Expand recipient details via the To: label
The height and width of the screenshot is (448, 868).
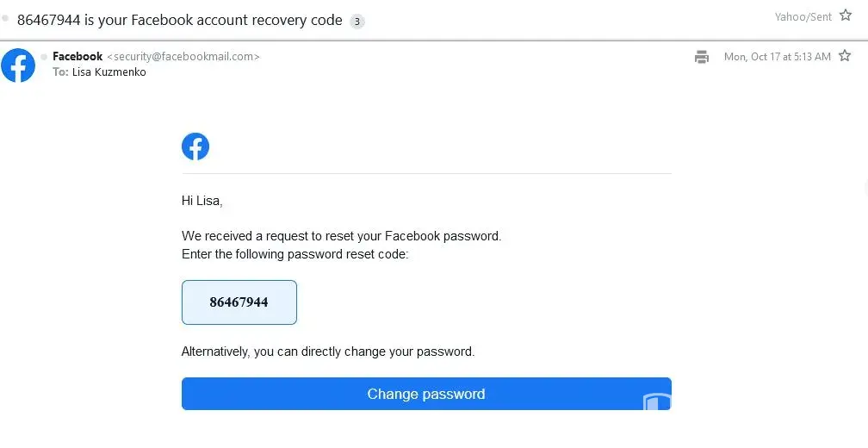coord(60,72)
